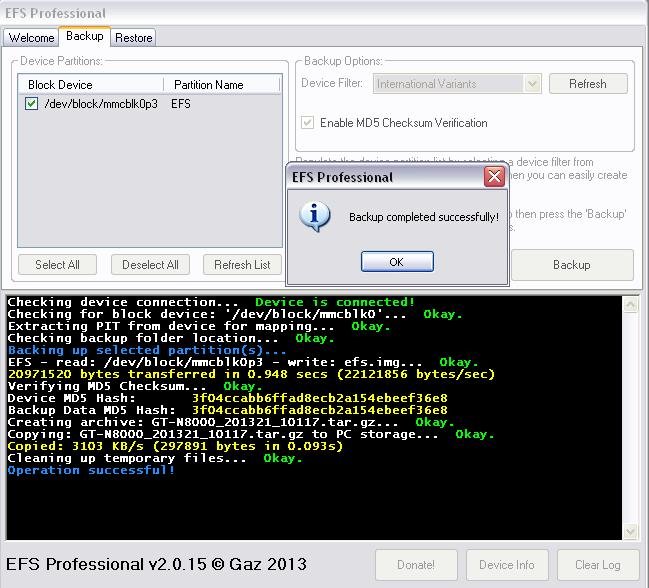Click the Backup Data MD5 Hash value
Image resolution: width=649 pixels, height=588 pixels.
(x=320, y=410)
